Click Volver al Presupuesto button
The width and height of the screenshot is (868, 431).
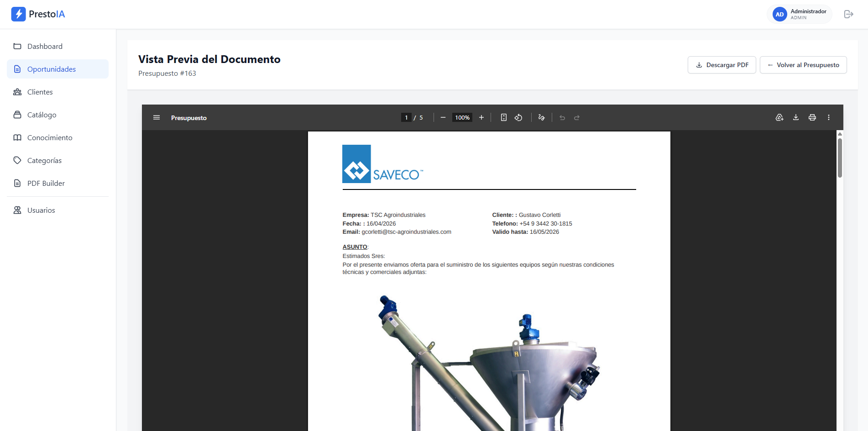pos(803,65)
